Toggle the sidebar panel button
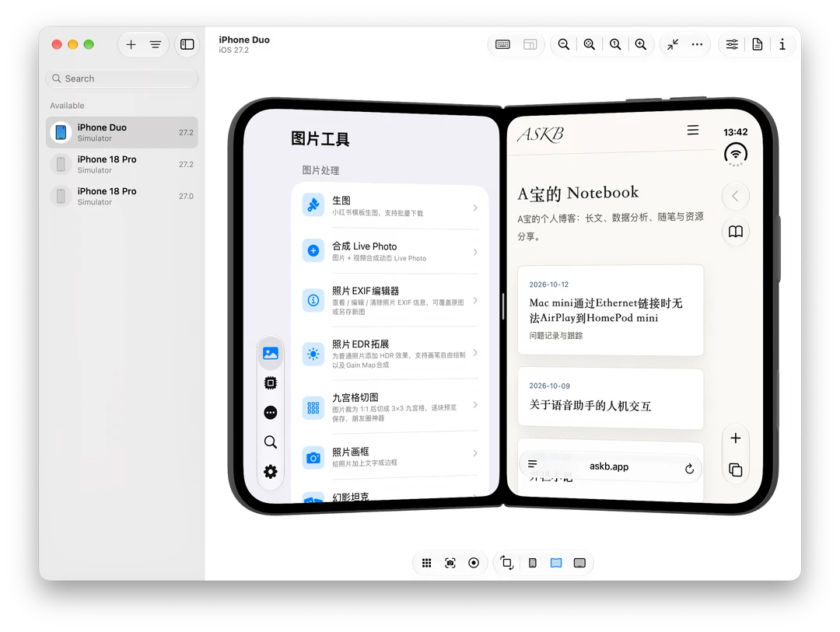The width and height of the screenshot is (840, 632). pyautogui.click(x=187, y=44)
